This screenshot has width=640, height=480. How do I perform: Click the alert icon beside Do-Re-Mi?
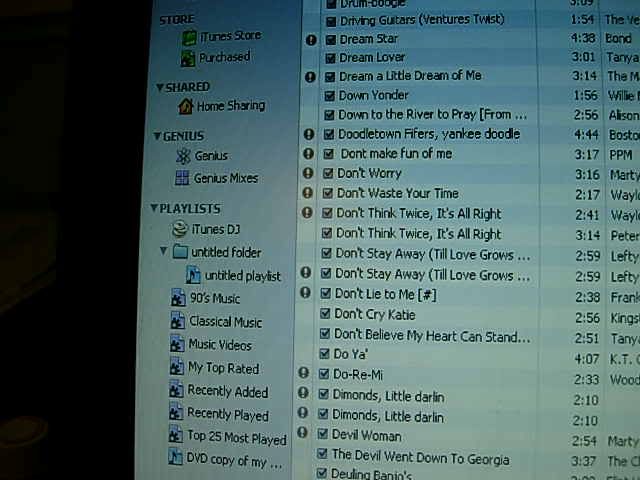point(303,372)
